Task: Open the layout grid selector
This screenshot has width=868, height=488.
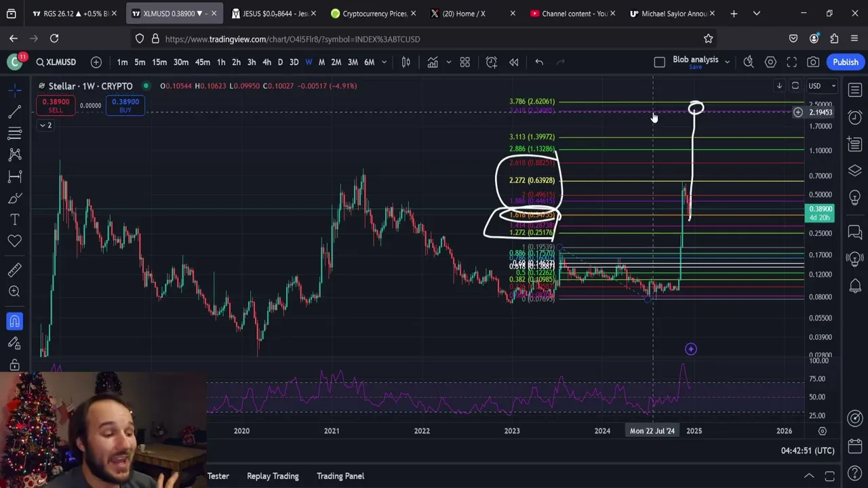Action: click(465, 62)
